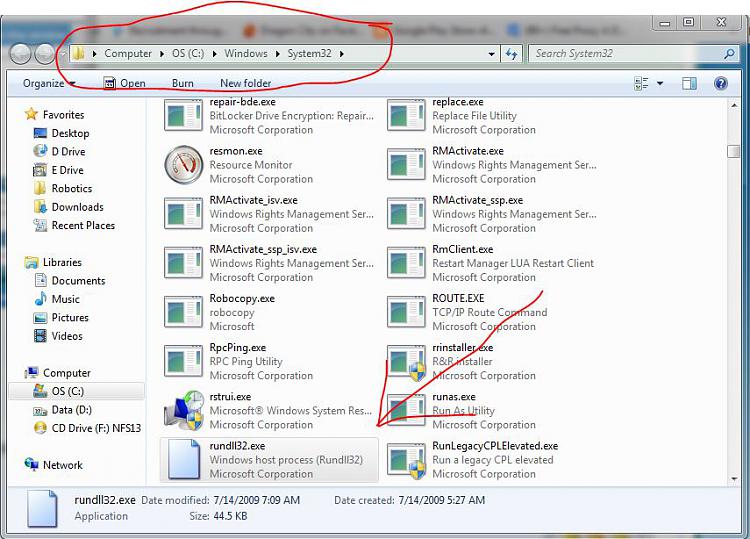
Task: Click the repair-bde.exe file icon
Action: point(183,115)
